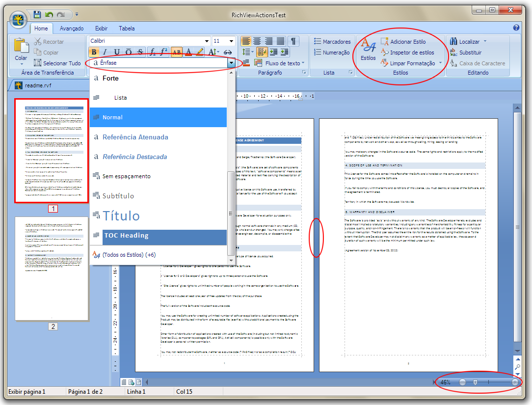Click the show paragraph marks icon
Image resolution: width=532 pixels, height=405 pixels.
pyautogui.click(x=293, y=41)
